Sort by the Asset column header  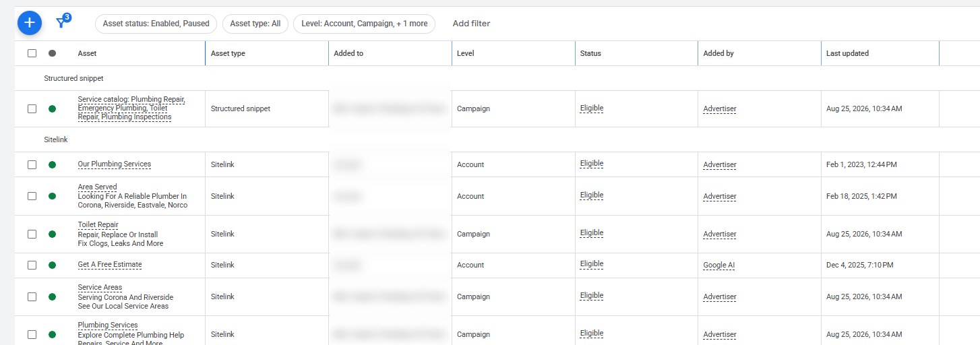click(x=87, y=53)
